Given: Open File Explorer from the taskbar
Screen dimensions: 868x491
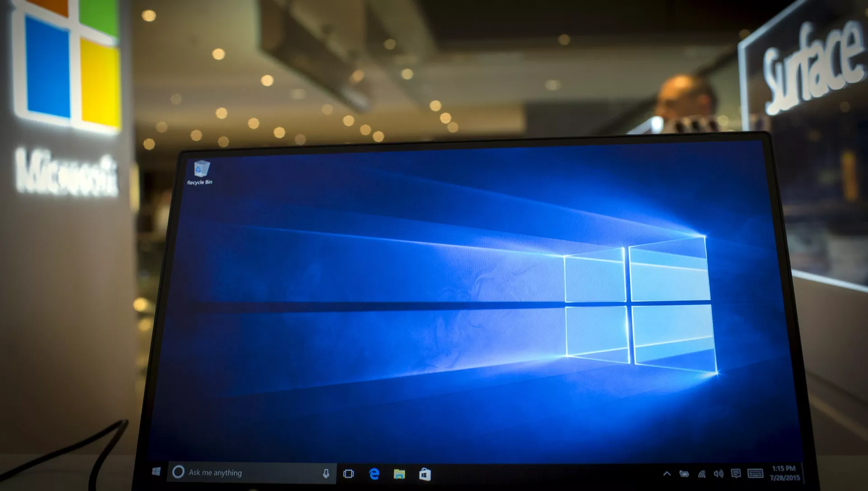Looking at the screenshot, I should point(399,474).
